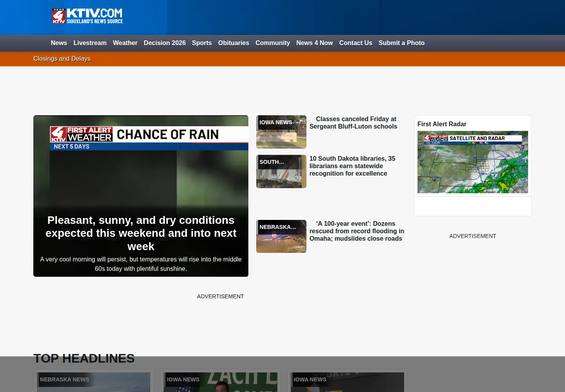Open 'Classes canceled Friday at Sergeant Bluff-Luton' headline
The width and height of the screenshot is (565, 392).
pyautogui.click(x=353, y=123)
